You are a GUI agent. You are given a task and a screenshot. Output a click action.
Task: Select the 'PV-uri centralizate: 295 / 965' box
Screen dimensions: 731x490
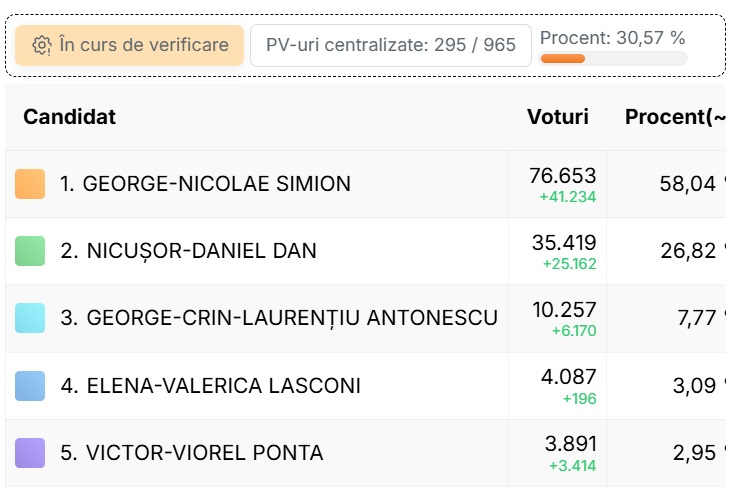[391, 45]
